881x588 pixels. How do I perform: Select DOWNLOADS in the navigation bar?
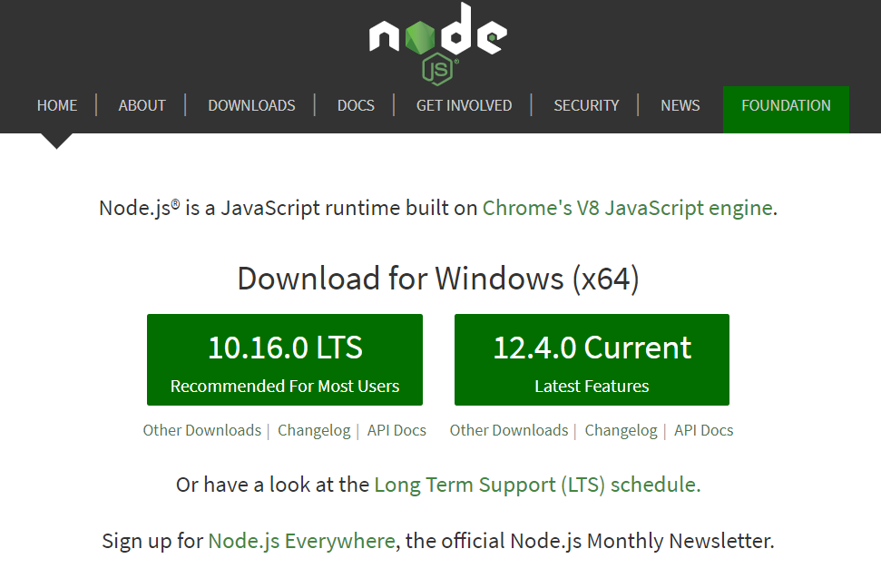point(251,105)
